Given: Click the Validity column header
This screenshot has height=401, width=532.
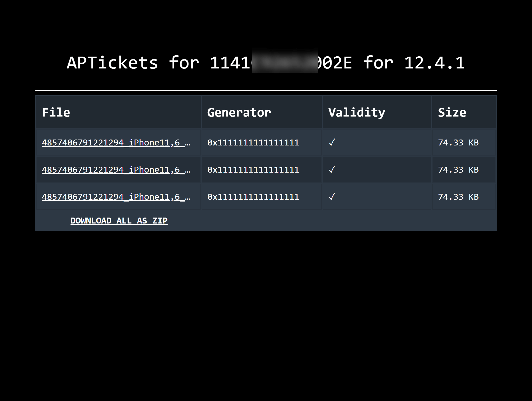Looking at the screenshot, I should click(x=357, y=113).
